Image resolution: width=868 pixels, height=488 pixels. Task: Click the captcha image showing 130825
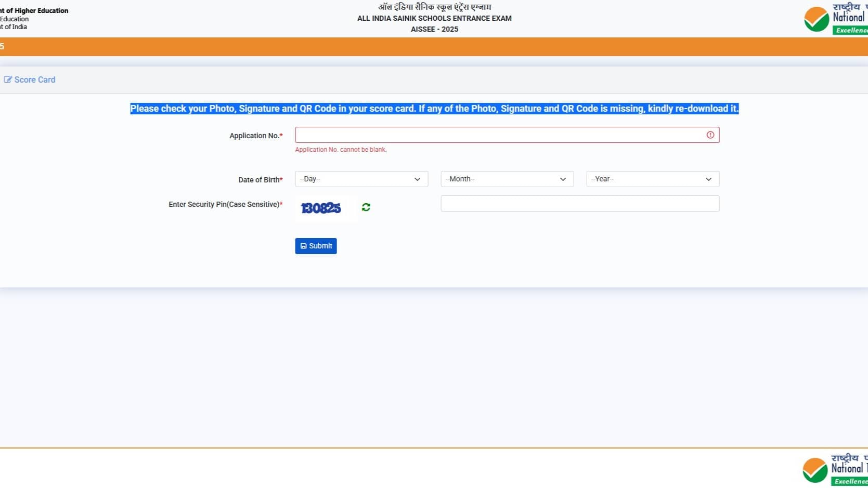321,208
